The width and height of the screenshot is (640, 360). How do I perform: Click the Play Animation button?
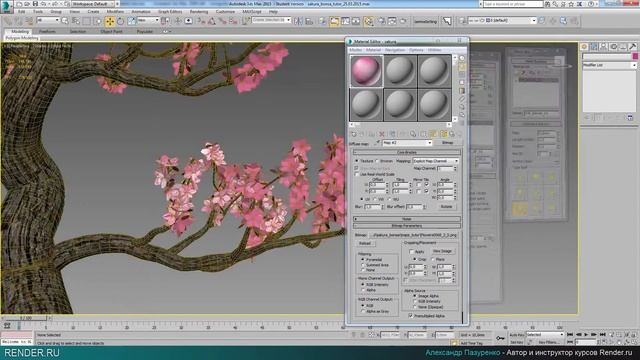pyautogui.click(x=586, y=334)
